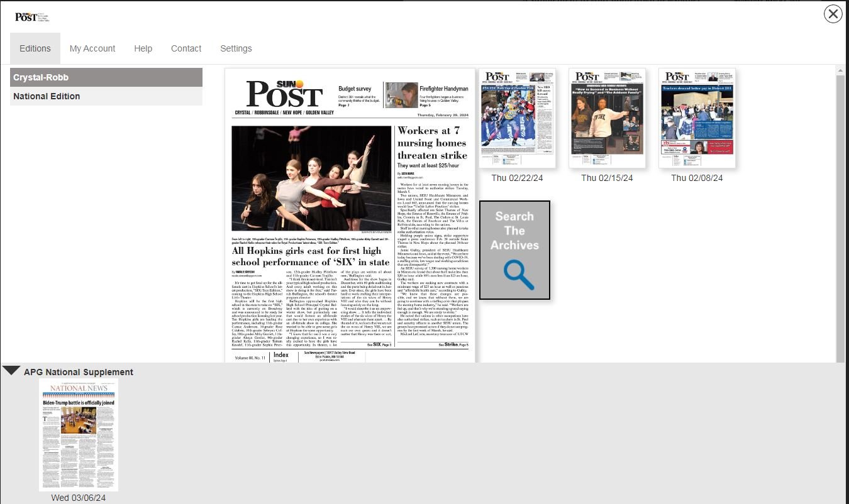Open the February 29, 2024 front page
Viewport: 849px width, 504px height.
pyautogui.click(x=350, y=215)
